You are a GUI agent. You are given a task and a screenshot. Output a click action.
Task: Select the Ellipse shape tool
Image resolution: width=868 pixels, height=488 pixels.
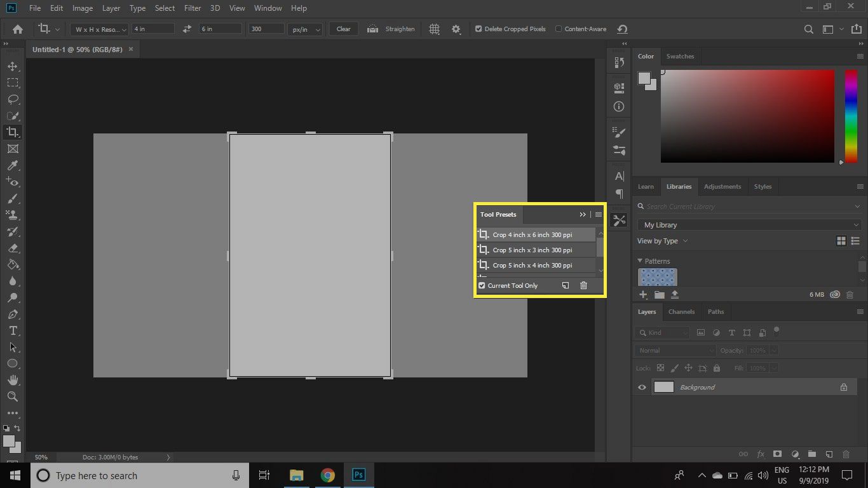[x=12, y=363]
